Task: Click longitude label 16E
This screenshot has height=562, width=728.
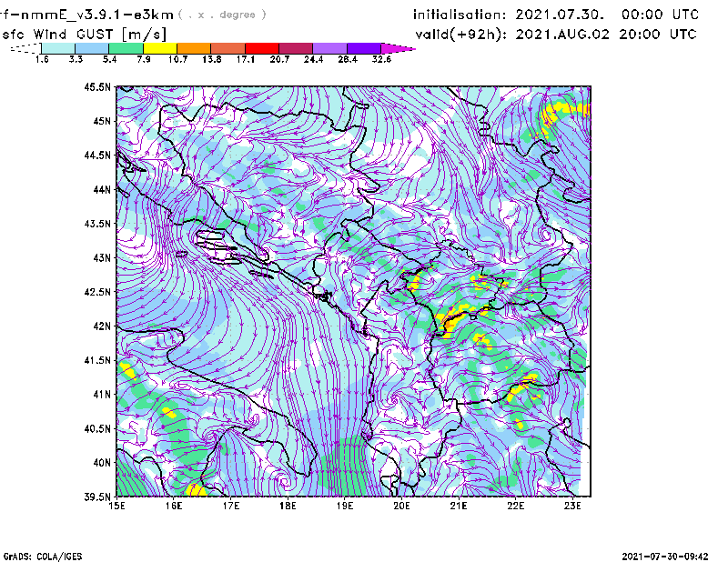Action: pyautogui.click(x=174, y=506)
